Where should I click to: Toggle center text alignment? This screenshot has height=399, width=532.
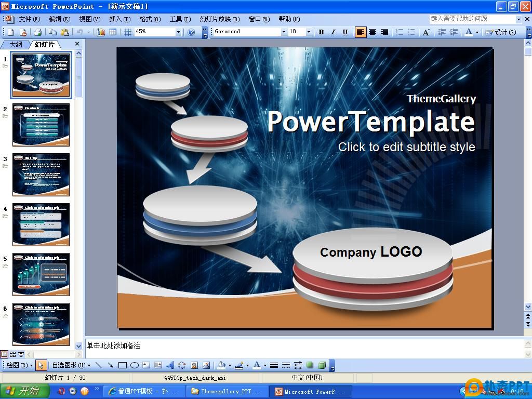coord(373,32)
